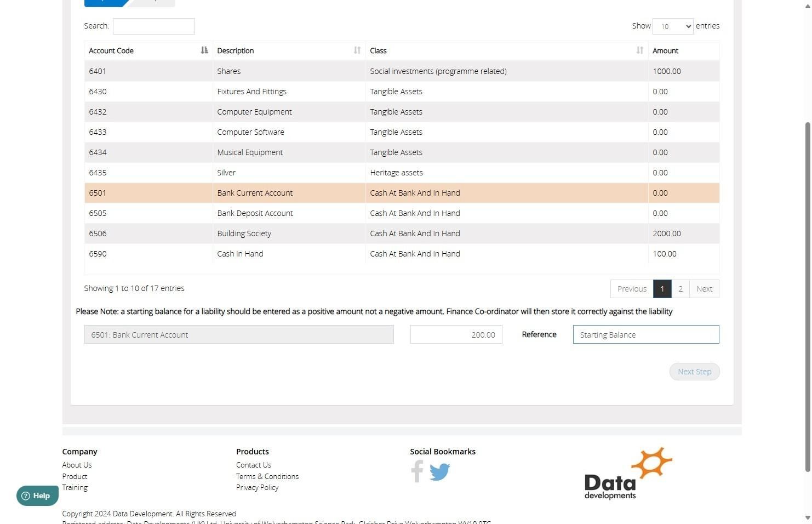Viewport: 812px width, 524px height.
Task: Focus the table Search field
Action: coord(153,26)
